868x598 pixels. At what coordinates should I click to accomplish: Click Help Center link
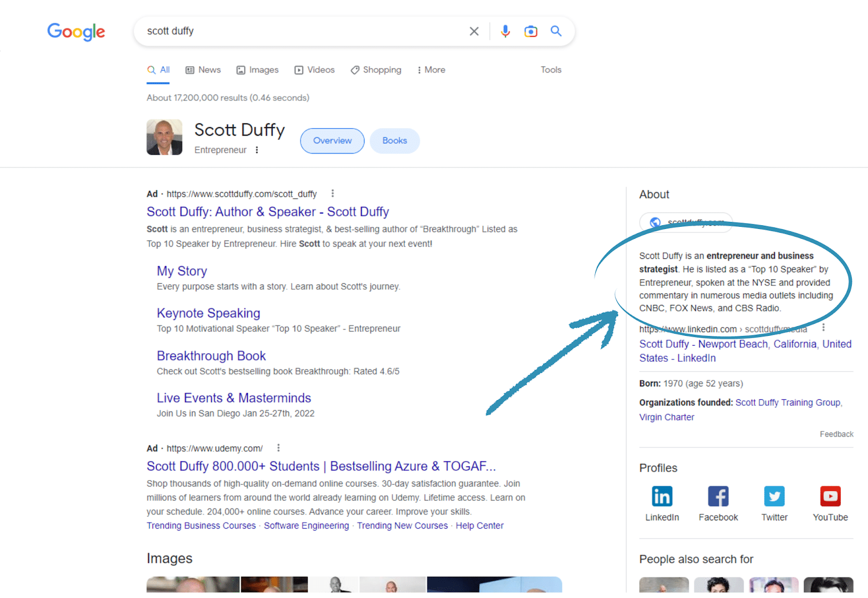click(x=480, y=526)
